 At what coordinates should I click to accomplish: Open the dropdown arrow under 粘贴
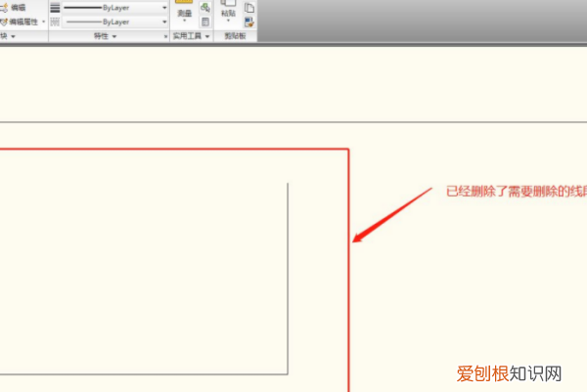pos(228,22)
